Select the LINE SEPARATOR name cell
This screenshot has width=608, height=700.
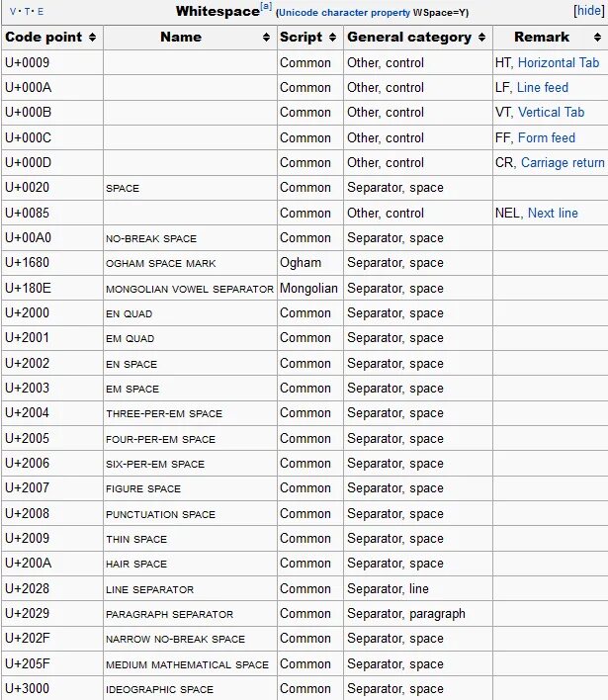190,589
